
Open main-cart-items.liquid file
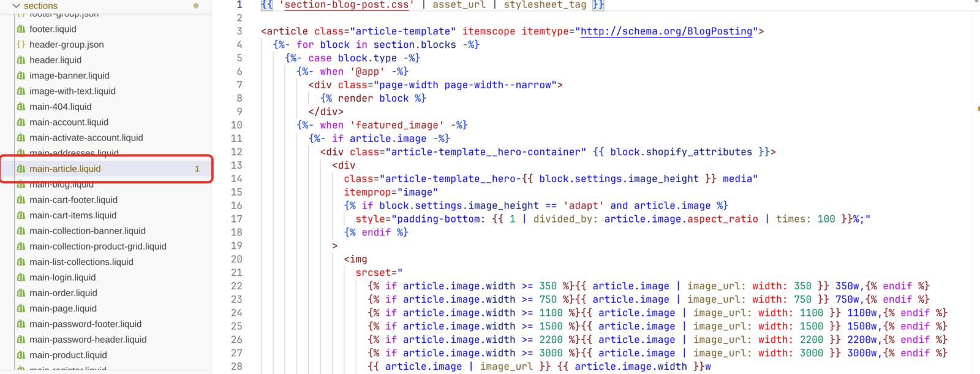coord(72,215)
